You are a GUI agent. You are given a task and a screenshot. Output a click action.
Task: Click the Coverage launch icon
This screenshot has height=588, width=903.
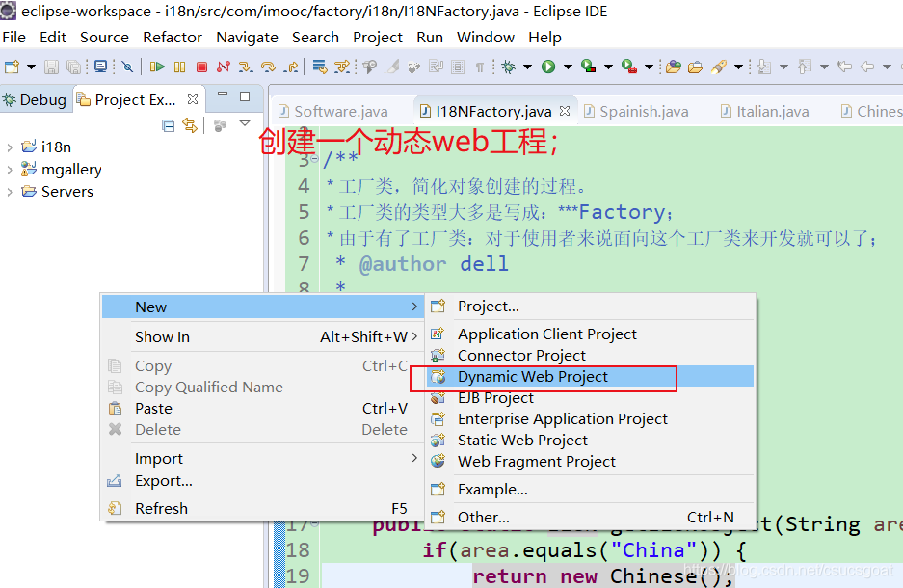pyautogui.click(x=588, y=67)
